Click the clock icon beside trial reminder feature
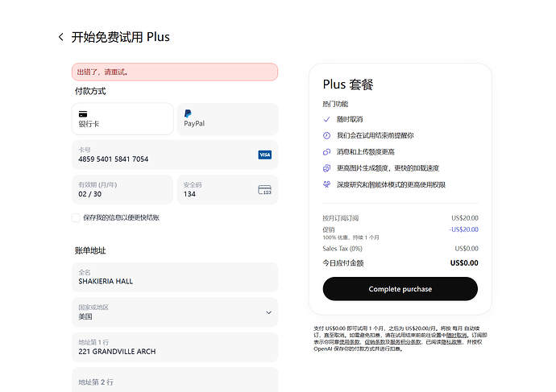This screenshot has width=556, height=392. pos(326,135)
